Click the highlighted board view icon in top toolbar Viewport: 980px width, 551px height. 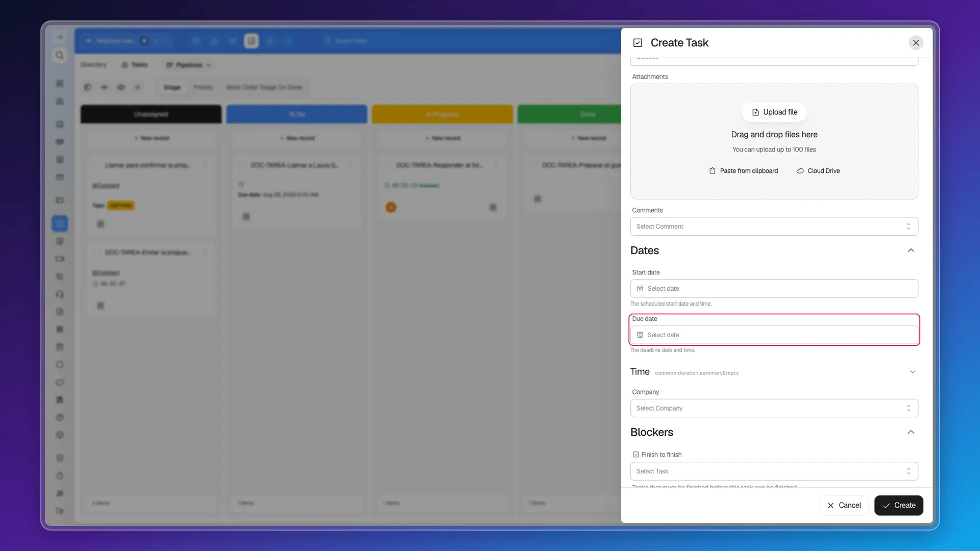251,41
